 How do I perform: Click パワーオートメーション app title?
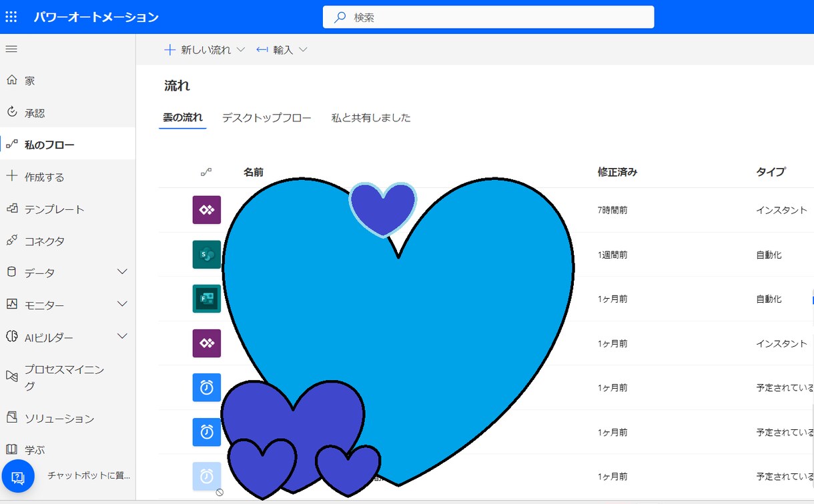coord(96,17)
